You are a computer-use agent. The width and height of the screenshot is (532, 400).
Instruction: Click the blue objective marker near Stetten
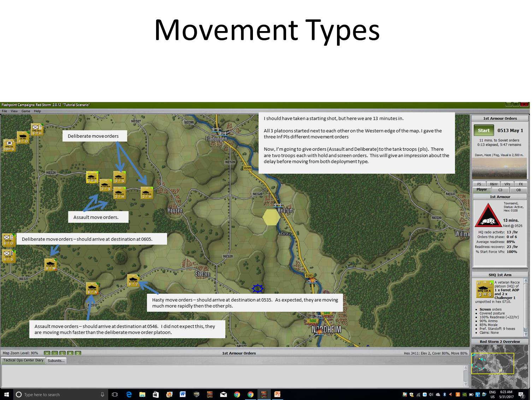[258, 288]
